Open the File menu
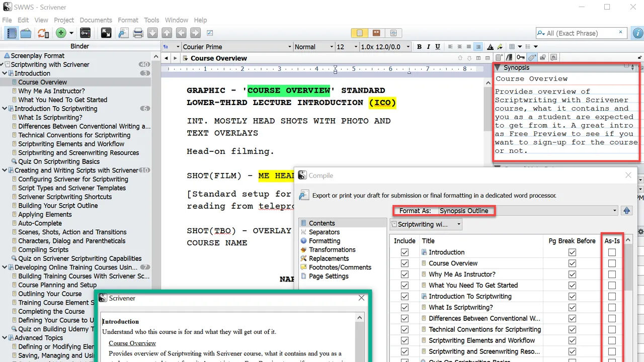 click(x=7, y=20)
